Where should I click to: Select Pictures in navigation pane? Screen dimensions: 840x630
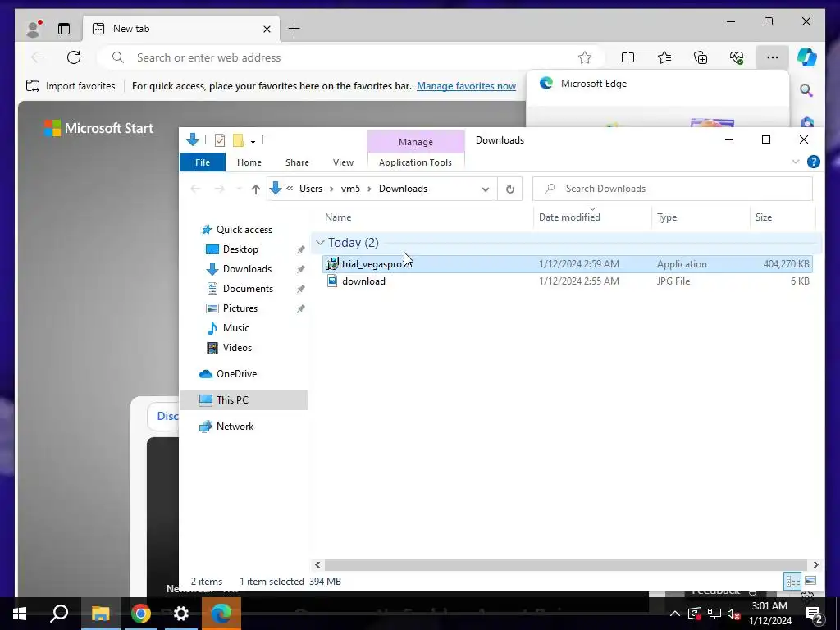click(x=240, y=308)
